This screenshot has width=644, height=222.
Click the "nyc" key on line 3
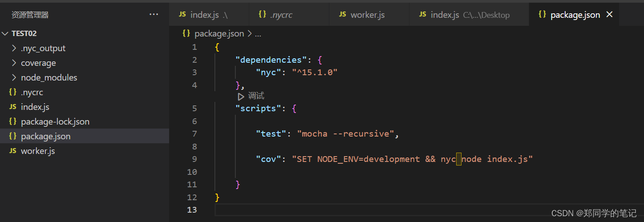coord(268,72)
